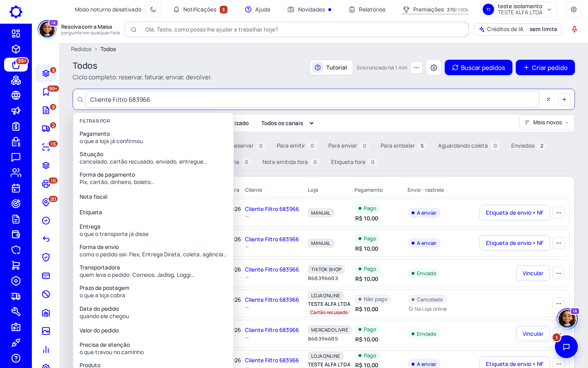The image size is (588, 368).
Task: Clear the order search with X
Action: tap(548, 99)
